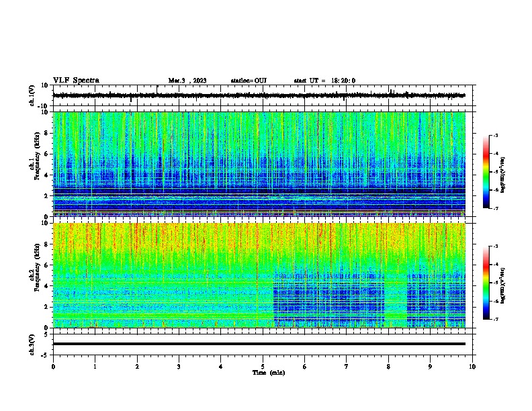Select the date text "Mar.3 , 2023"
The width and height of the screenshot is (532, 411).
(x=187, y=81)
